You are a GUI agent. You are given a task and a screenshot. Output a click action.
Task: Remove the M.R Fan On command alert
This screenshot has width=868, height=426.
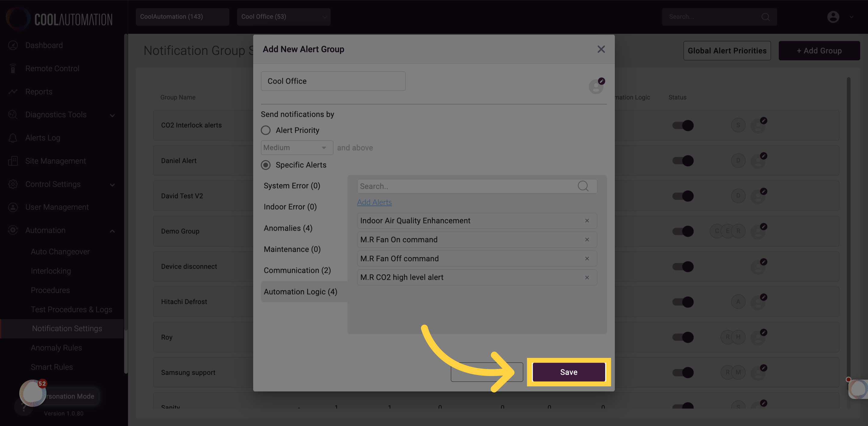coord(587,240)
